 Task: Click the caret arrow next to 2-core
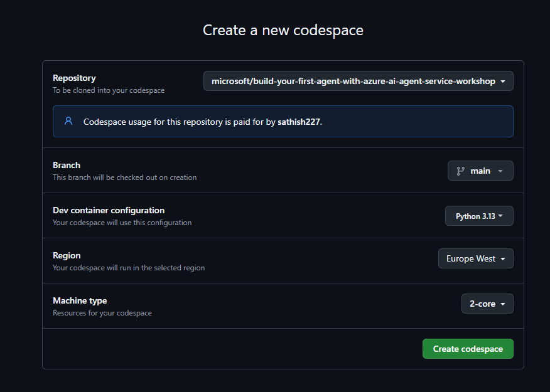(x=503, y=304)
